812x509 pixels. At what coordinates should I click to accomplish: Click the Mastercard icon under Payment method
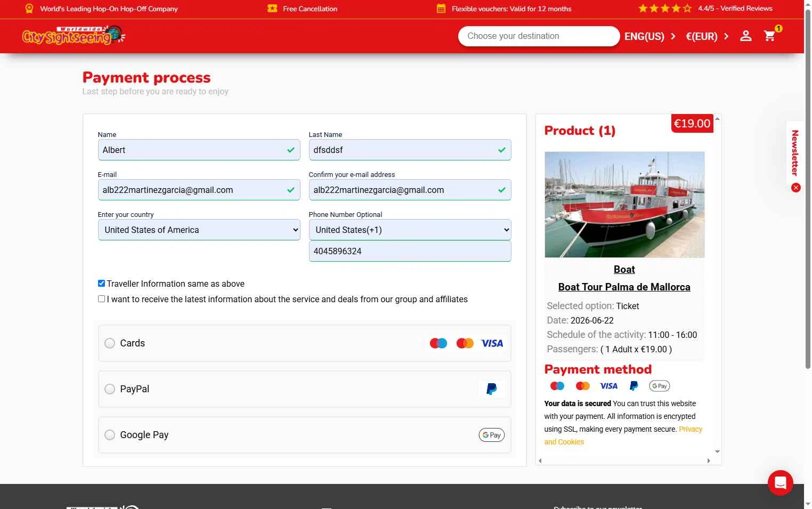point(583,386)
